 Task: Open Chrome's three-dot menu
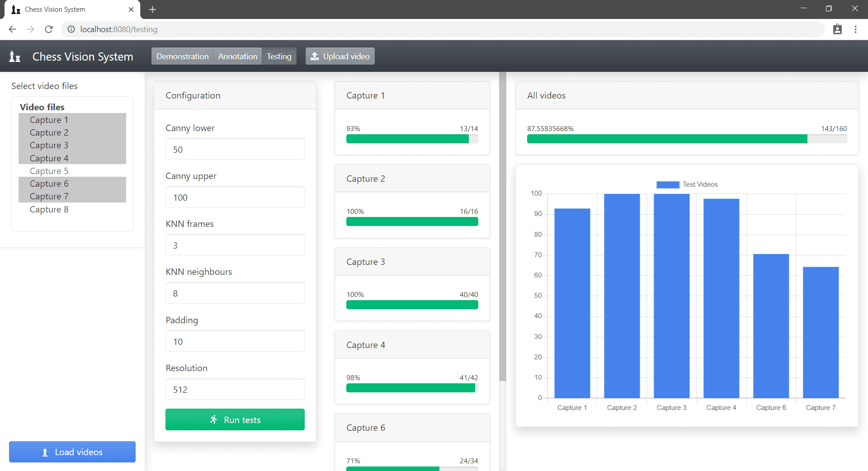[855, 29]
